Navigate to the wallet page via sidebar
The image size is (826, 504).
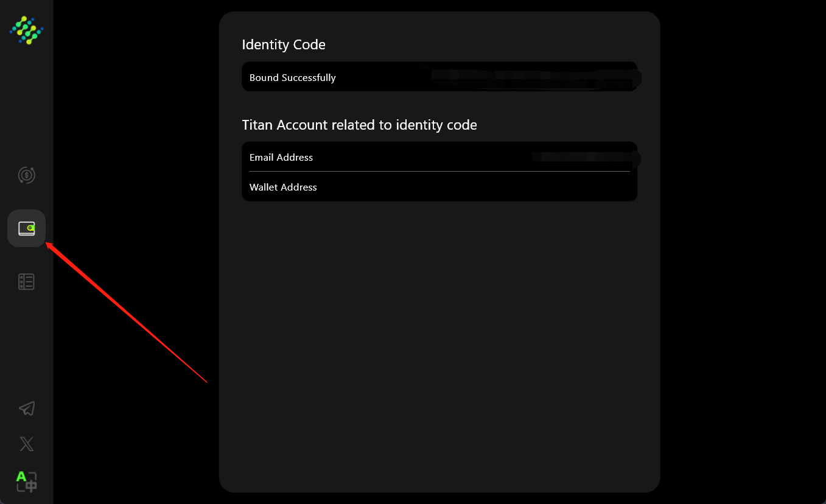click(26, 228)
